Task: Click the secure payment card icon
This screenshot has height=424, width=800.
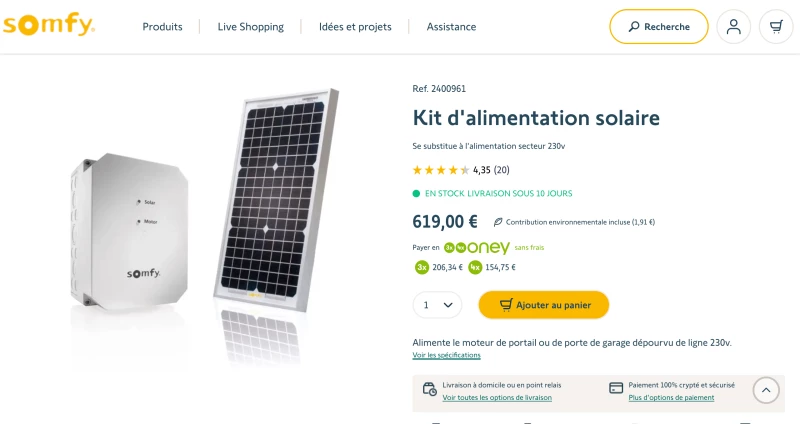Action: click(x=616, y=388)
